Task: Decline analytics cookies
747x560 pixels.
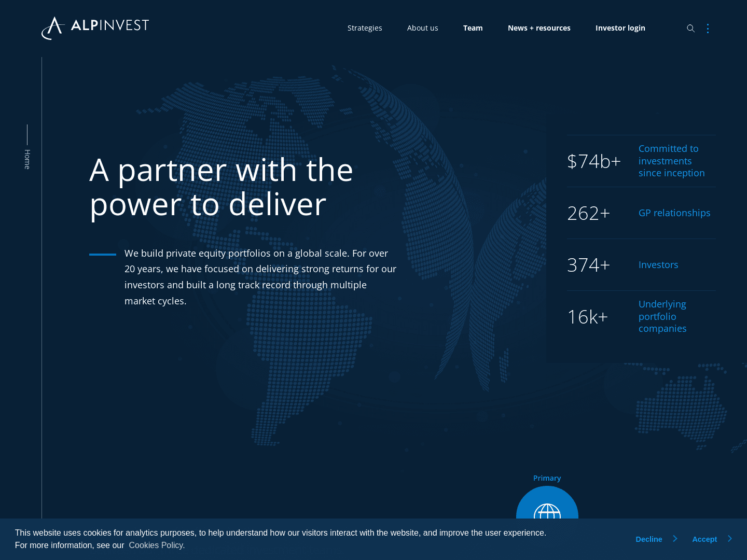Action: tap(649, 539)
